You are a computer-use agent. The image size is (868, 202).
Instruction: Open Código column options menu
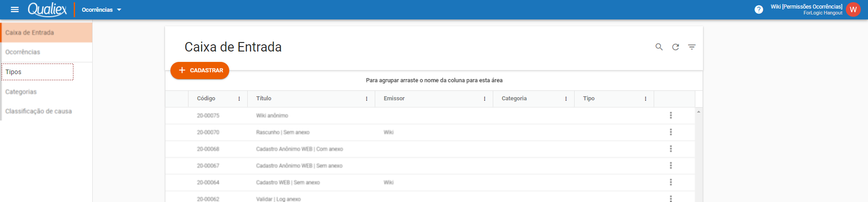pyautogui.click(x=239, y=99)
